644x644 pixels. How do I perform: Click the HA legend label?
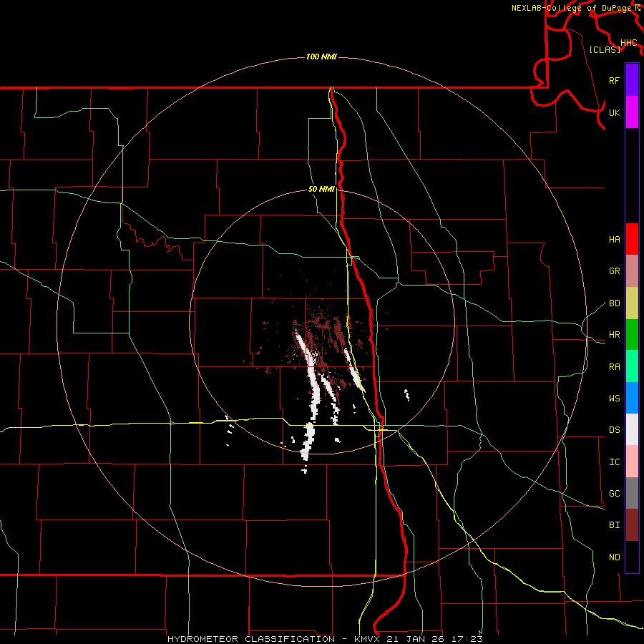pyautogui.click(x=614, y=239)
